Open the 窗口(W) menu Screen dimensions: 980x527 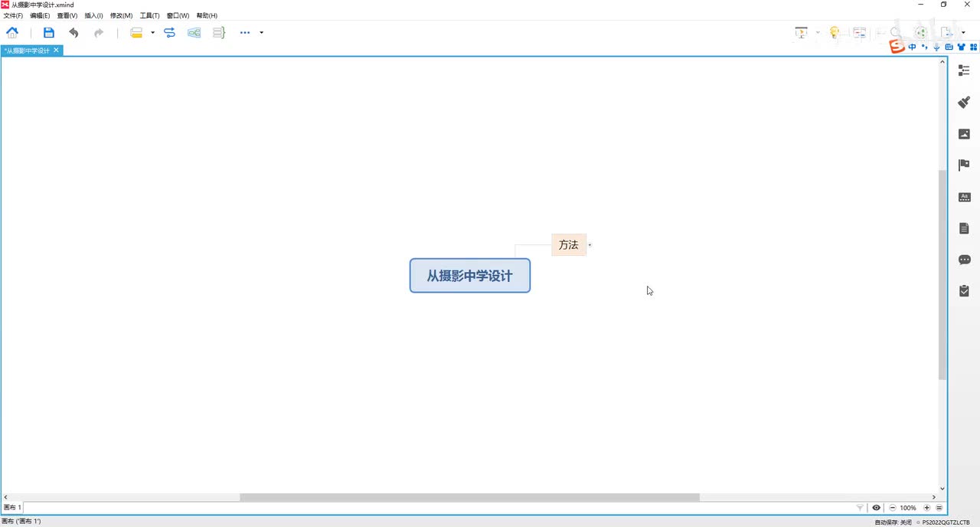click(x=178, y=15)
